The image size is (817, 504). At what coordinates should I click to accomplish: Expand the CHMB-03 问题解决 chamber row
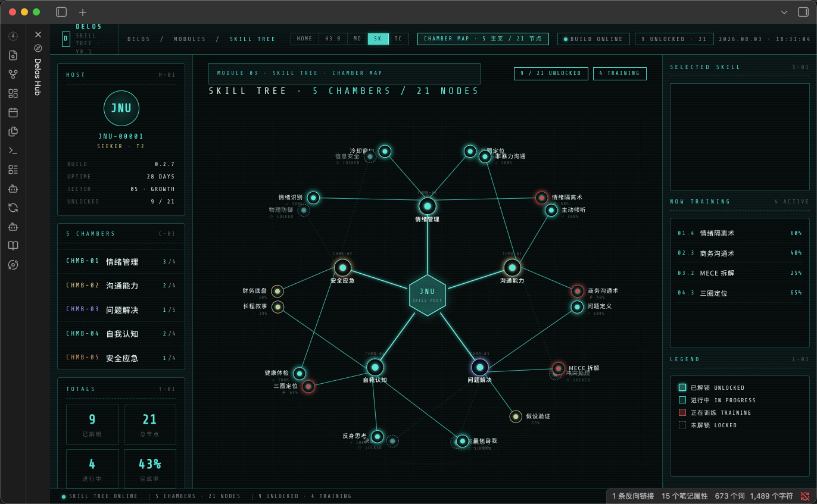(x=121, y=309)
